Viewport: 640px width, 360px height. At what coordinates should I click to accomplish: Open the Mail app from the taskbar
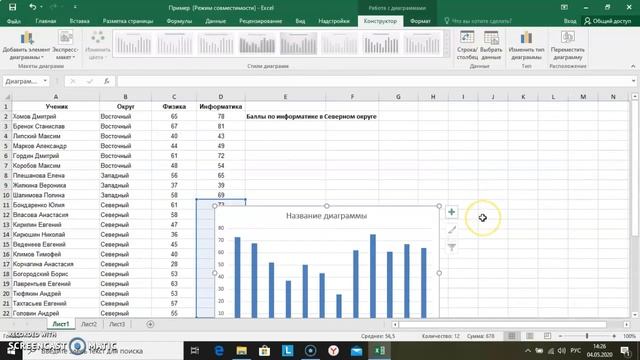click(356, 351)
